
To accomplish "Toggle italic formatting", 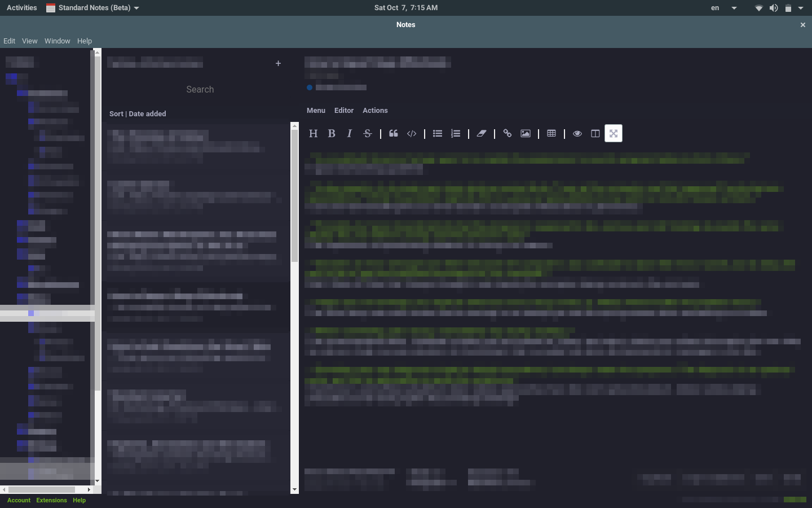I will [350, 134].
